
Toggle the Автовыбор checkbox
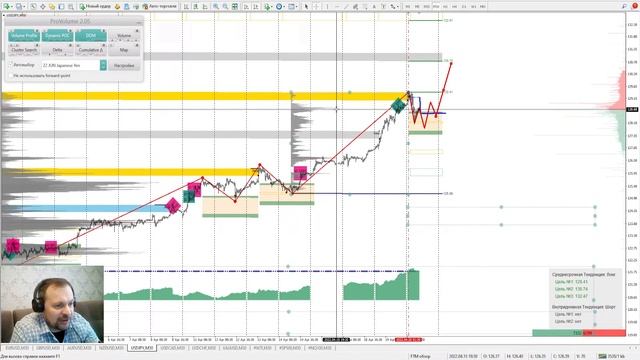click(11, 65)
